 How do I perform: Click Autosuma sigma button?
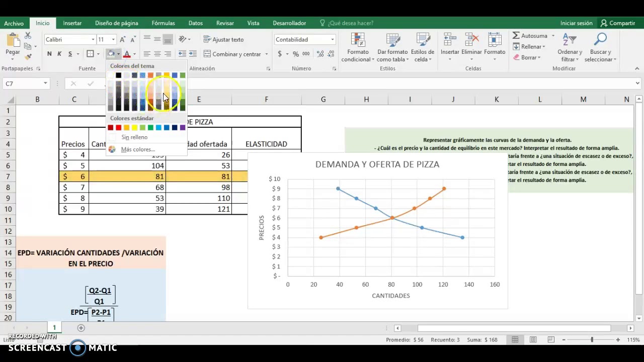point(530,36)
